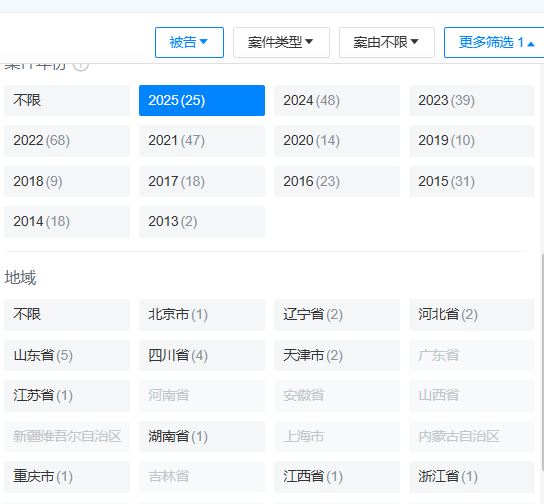Select 四川省 (4) region
Image resolution: width=544 pixels, height=504 pixels.
point(202,356)
